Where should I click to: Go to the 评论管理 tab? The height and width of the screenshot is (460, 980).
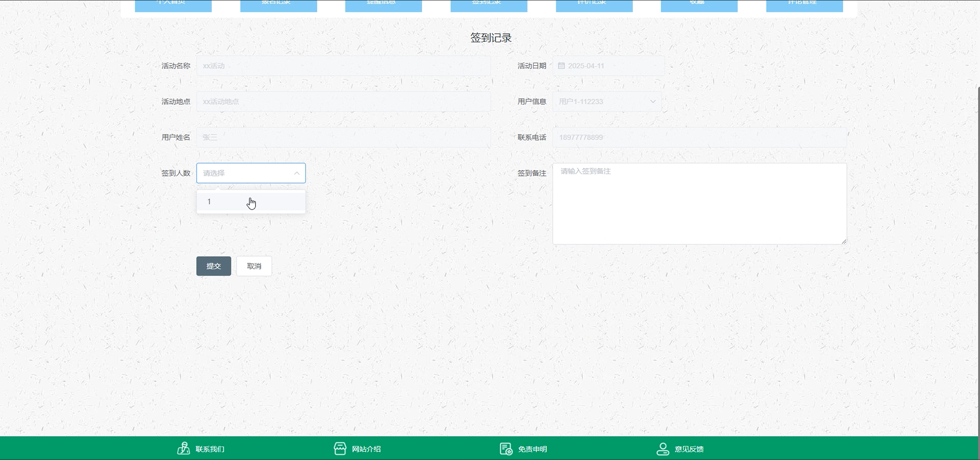[804, 5]
